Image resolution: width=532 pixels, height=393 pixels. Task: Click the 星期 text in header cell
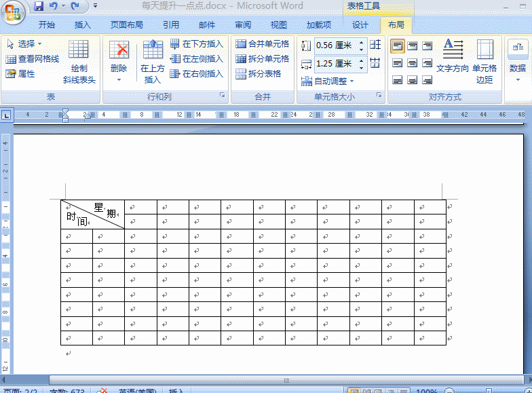pyautogui.click(x=105, y=210)
